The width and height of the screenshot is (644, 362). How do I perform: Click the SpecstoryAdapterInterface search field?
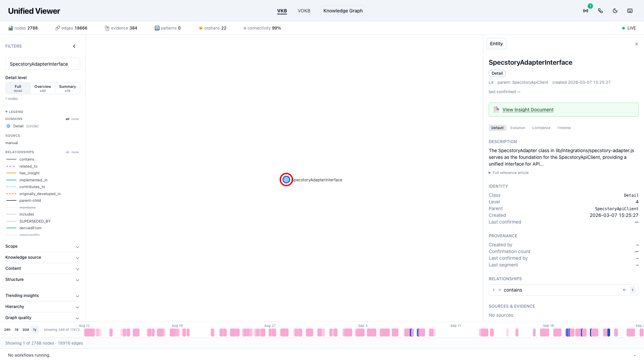click(43, 64)
